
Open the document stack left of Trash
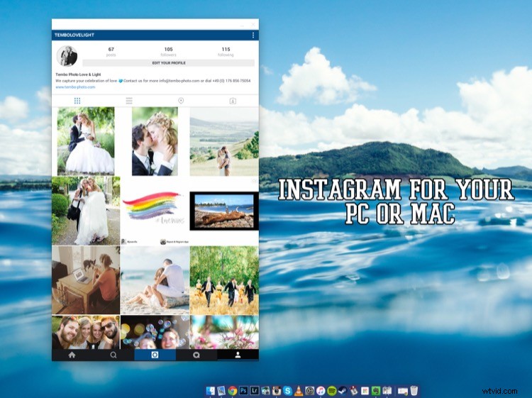coord(403,391)
